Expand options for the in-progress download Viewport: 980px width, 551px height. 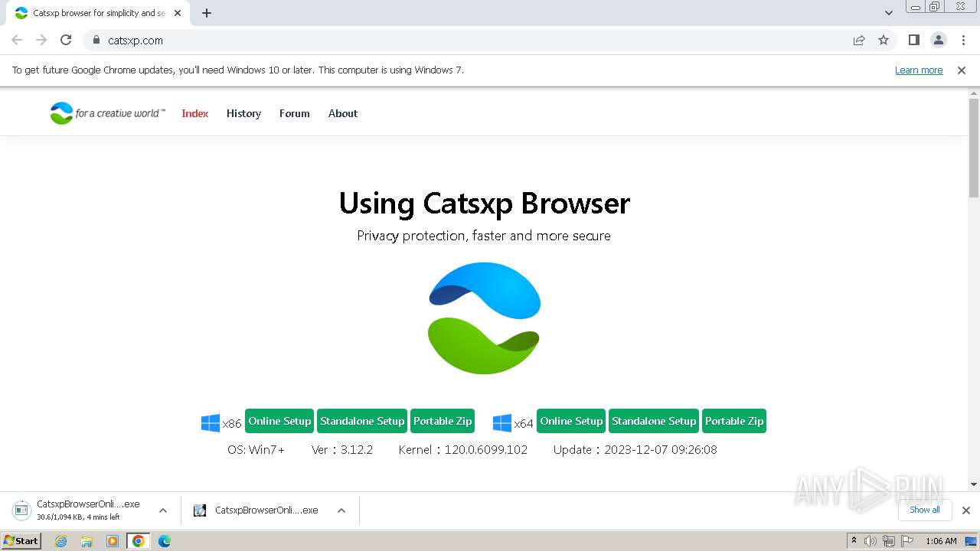click(163, 510)
